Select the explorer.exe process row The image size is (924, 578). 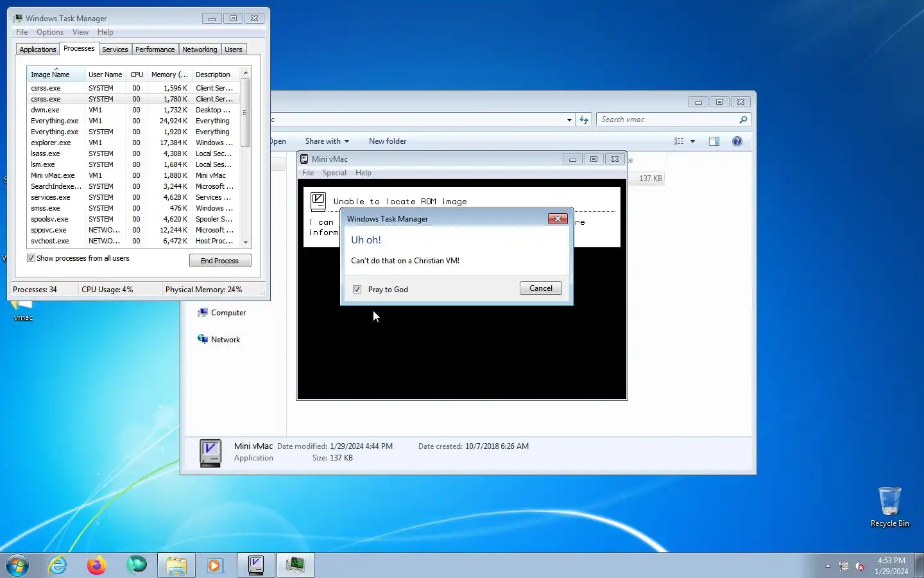click(133, 143)
